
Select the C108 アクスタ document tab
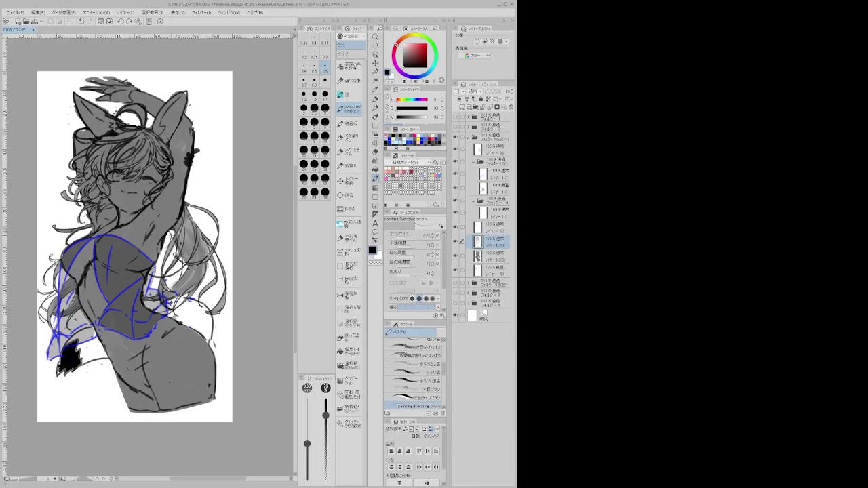[14, 30]
